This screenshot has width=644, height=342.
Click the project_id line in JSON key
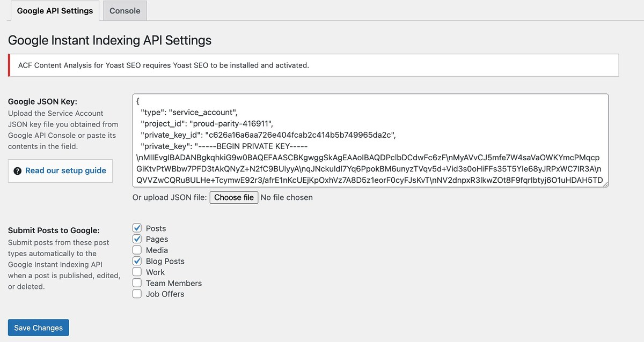(207, 123)
